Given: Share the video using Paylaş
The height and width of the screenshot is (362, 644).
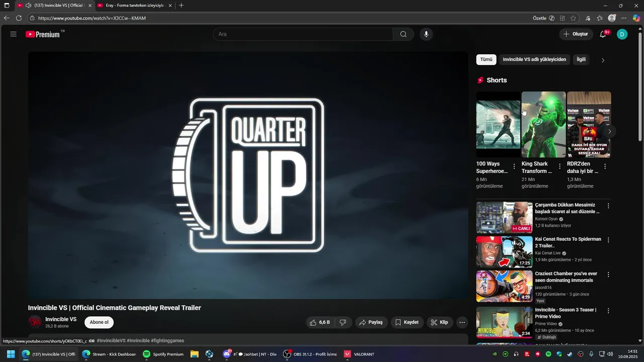Looking at the screenshot, I should pos(371,322).
